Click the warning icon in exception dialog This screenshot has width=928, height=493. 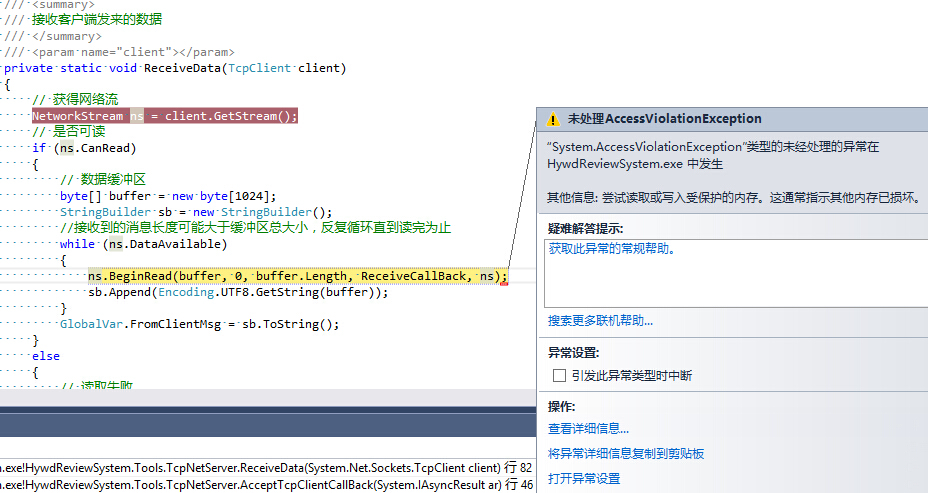(x=553, y=119)
